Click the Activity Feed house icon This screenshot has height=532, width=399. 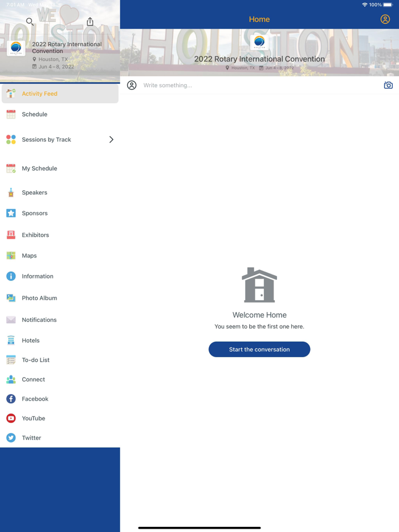coord(11,93)
